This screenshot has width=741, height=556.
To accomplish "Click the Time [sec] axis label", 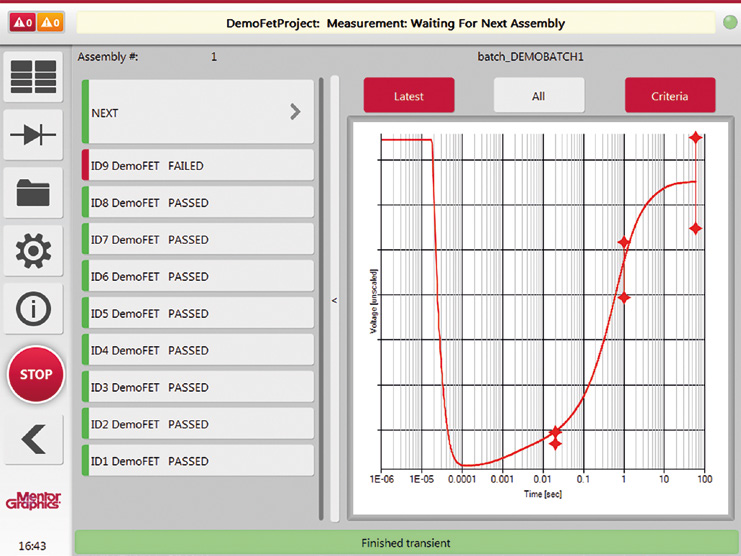I will [543, 494].
